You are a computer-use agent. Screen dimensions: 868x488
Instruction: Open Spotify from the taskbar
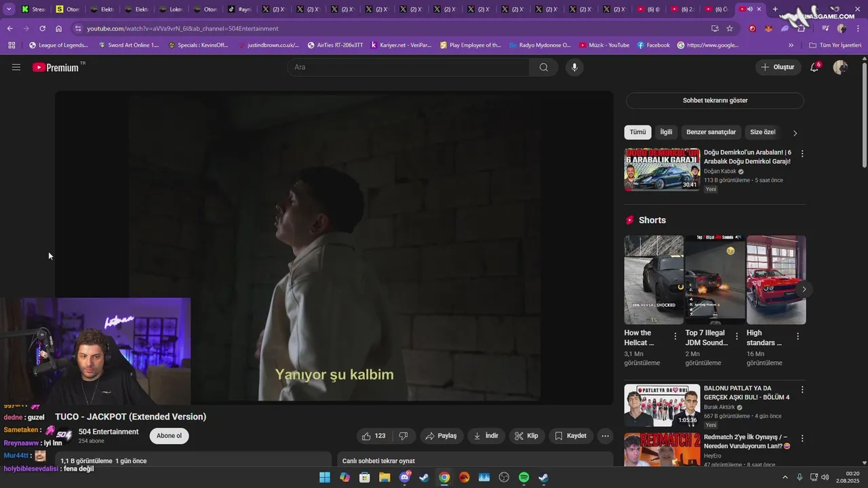(x=524, y=477)
